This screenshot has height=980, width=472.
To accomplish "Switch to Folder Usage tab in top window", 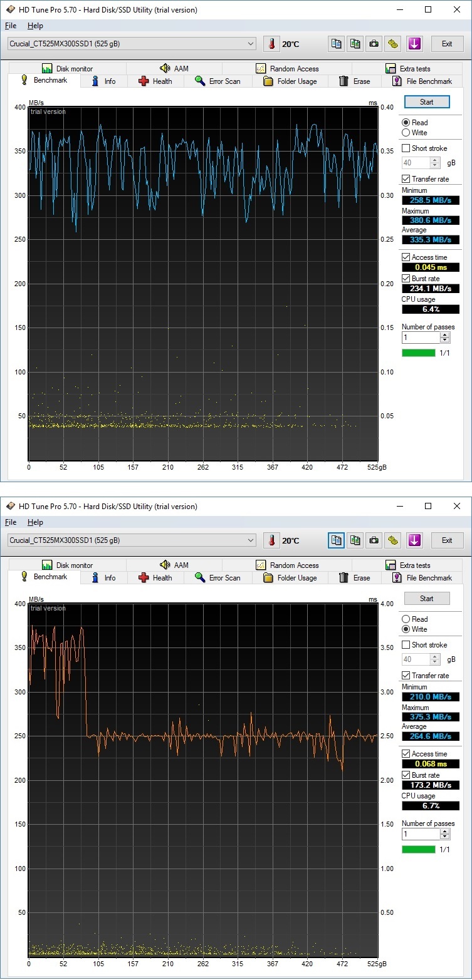I will pos(290,81).
